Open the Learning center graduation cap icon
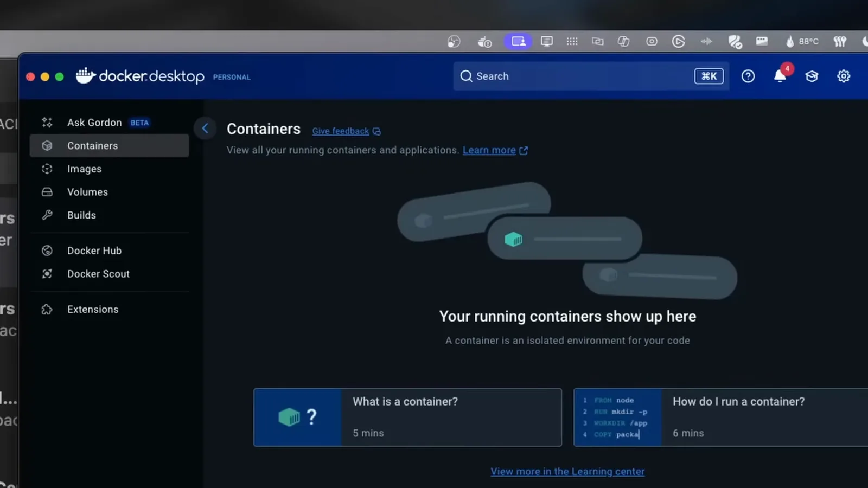Screen dimensions: 868x488 (x=812, y=76)
